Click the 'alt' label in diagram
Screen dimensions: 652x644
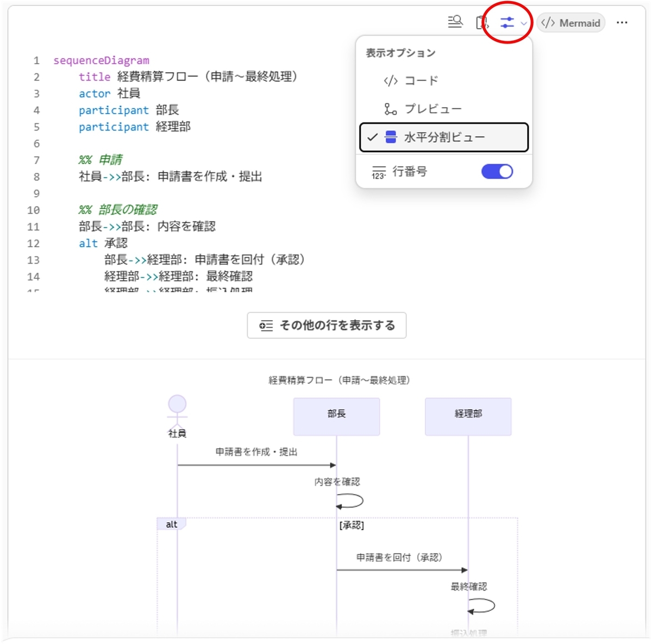point(172,524)
